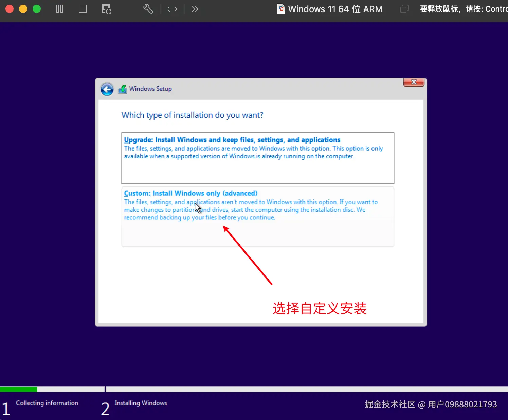The width and height of the screenshot is (508, 420).
Task: Click "Which type of installation do you want?" heading
Action: [x=192, y=115]
